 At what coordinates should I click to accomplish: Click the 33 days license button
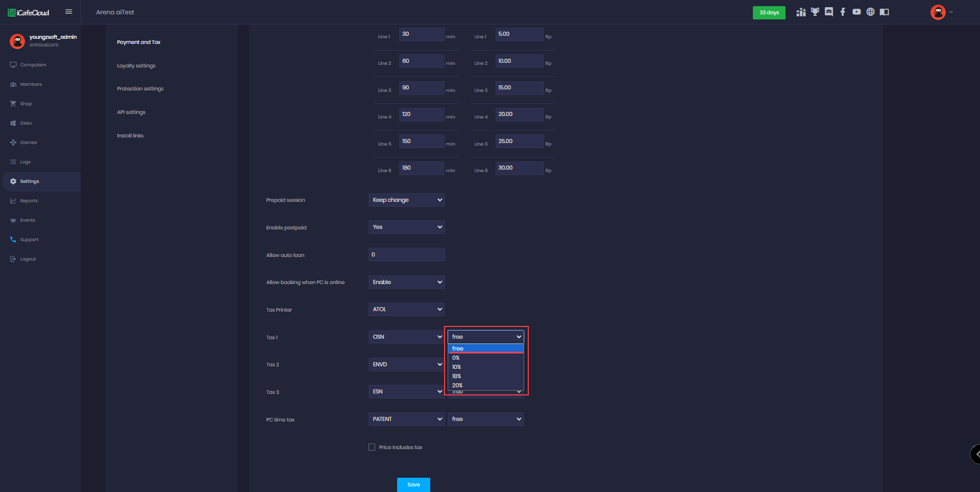(769, 12)
